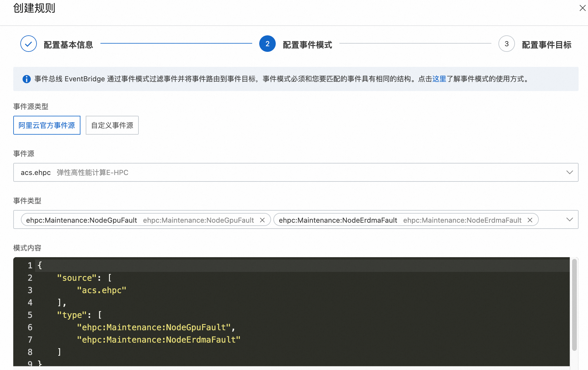588x370 pixels.
Task: Click the NodeGpuFault string on line 6
Action: (x=153, y=327)
